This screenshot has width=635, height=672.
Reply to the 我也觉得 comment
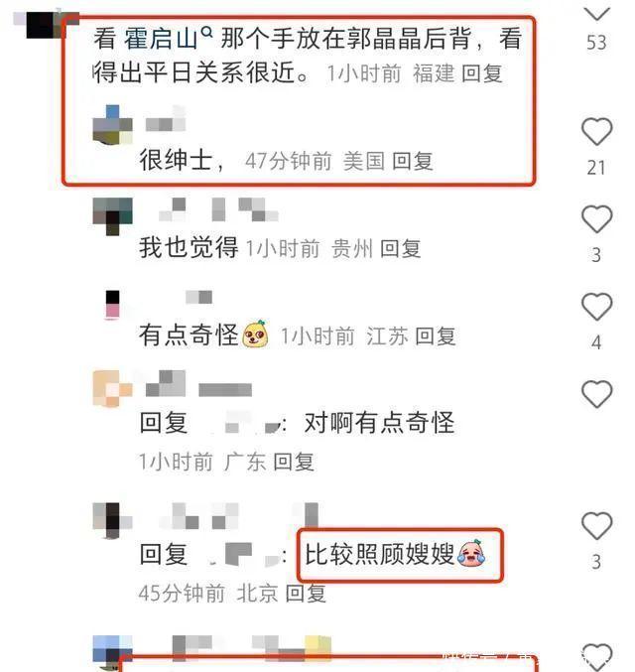pos(400,249)
